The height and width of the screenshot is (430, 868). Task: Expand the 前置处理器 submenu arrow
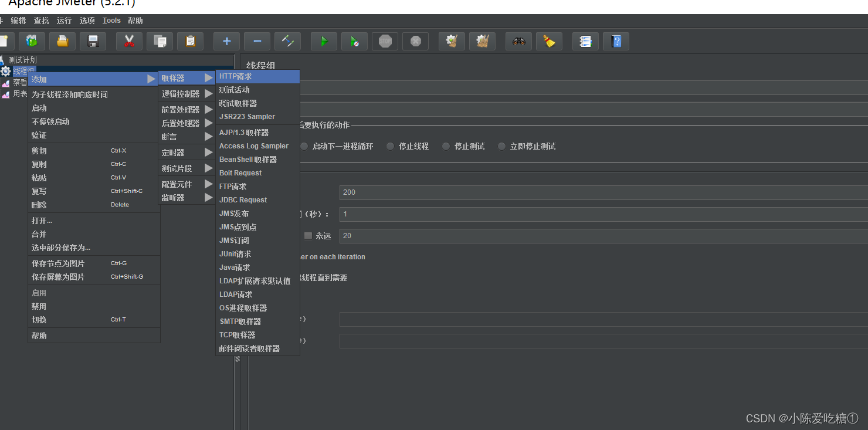point(208,110)
